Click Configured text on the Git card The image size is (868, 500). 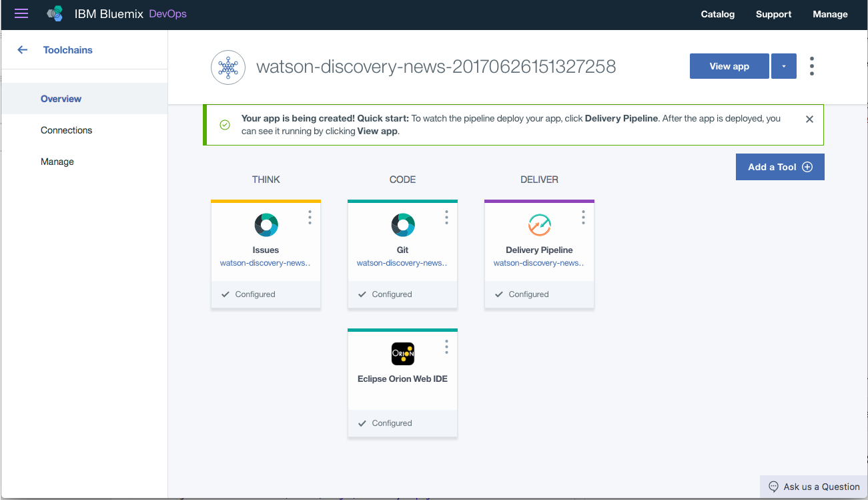click(392, 294)
